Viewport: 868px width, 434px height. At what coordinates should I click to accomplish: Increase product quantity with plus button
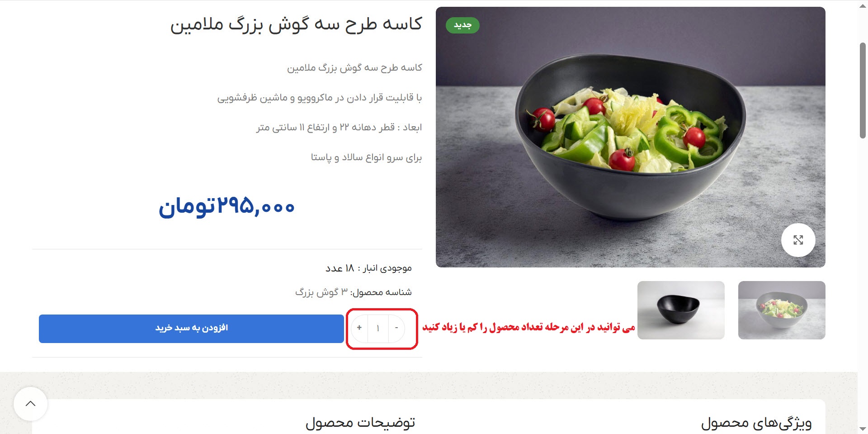(359, 328)
